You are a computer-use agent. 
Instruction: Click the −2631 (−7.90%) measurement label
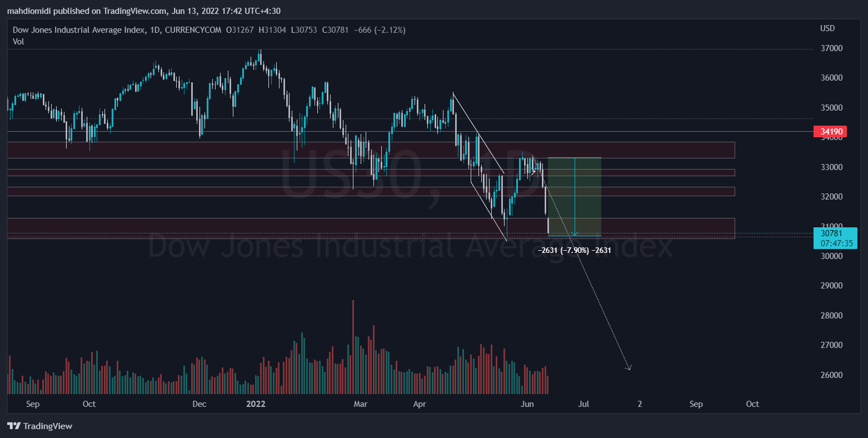(x=575, y=250)
